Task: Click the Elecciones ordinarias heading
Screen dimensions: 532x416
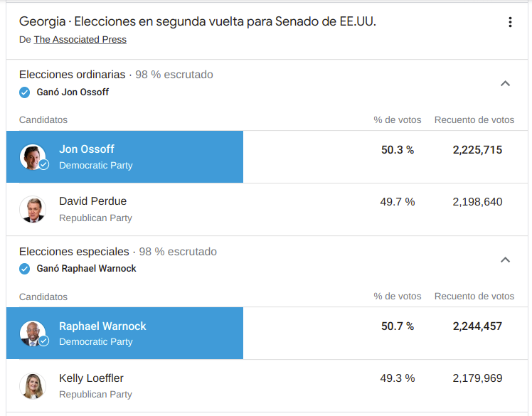Action: [x=72, y=75]
